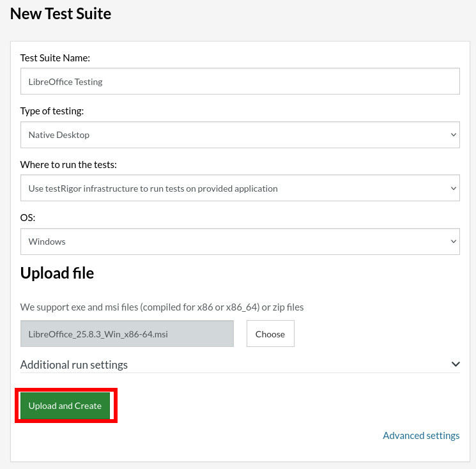
Task: Open the Advanced settings link
Action: [x=420, y=436]
